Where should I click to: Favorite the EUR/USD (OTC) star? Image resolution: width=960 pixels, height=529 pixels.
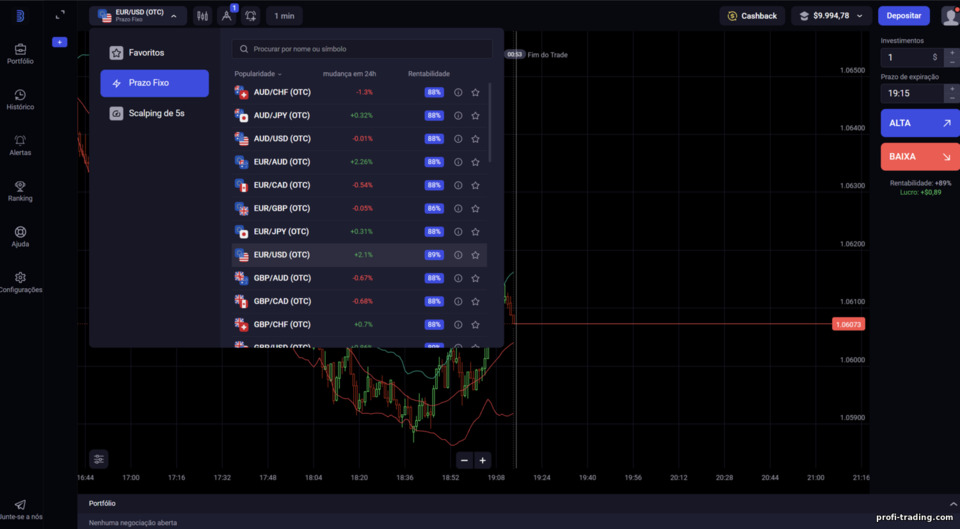(x=475, y=255)
